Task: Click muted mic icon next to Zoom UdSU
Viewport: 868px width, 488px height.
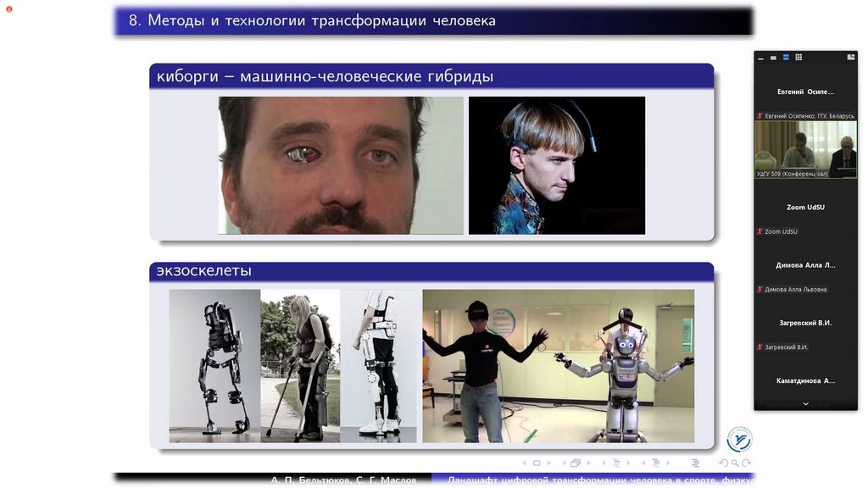Action: [760, 231]
